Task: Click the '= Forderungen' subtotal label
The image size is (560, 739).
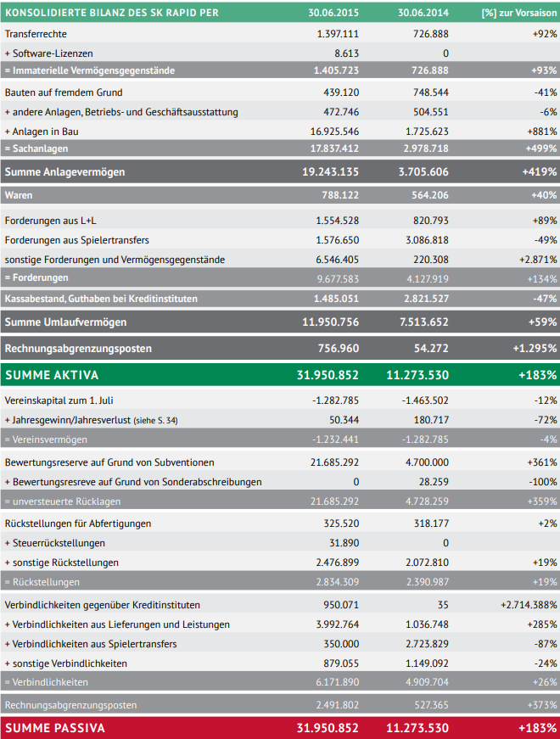Action: [36, 277]
